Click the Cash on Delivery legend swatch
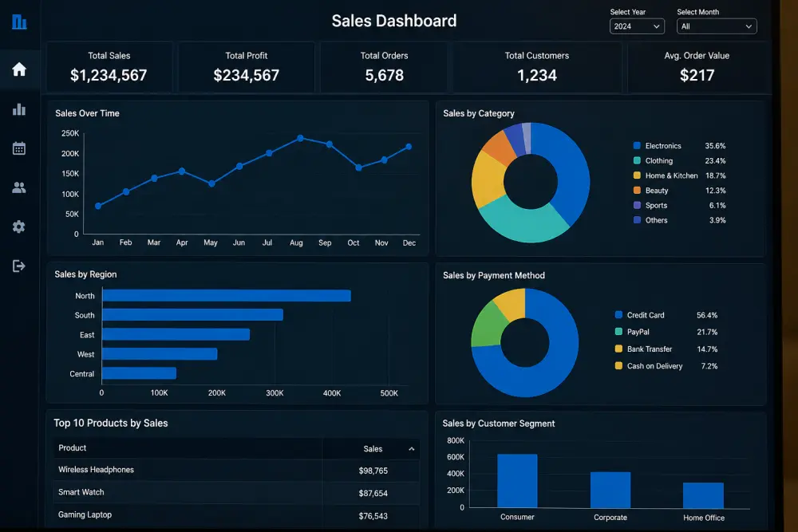 click(x=618, y=365)
